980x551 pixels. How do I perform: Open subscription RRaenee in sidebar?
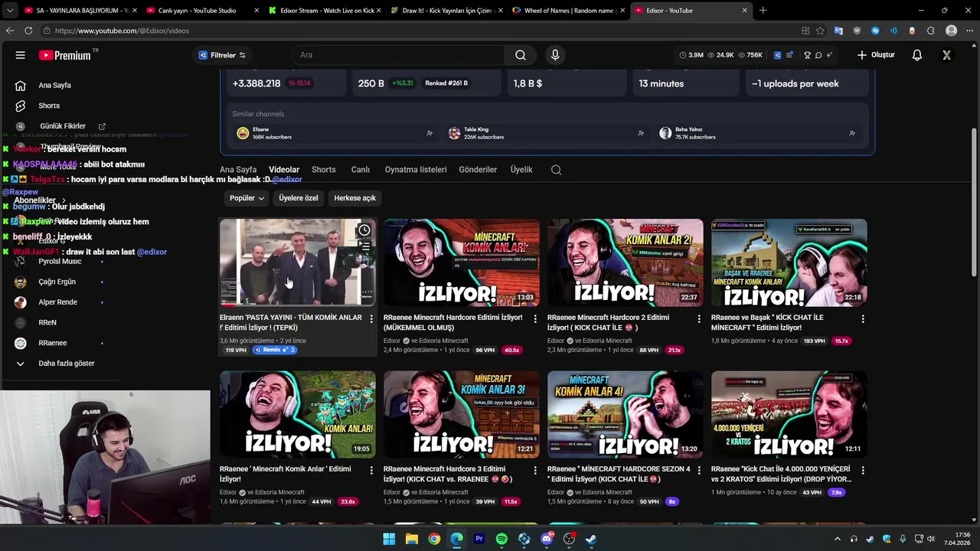pyautogui.click(x=53, y=343)
